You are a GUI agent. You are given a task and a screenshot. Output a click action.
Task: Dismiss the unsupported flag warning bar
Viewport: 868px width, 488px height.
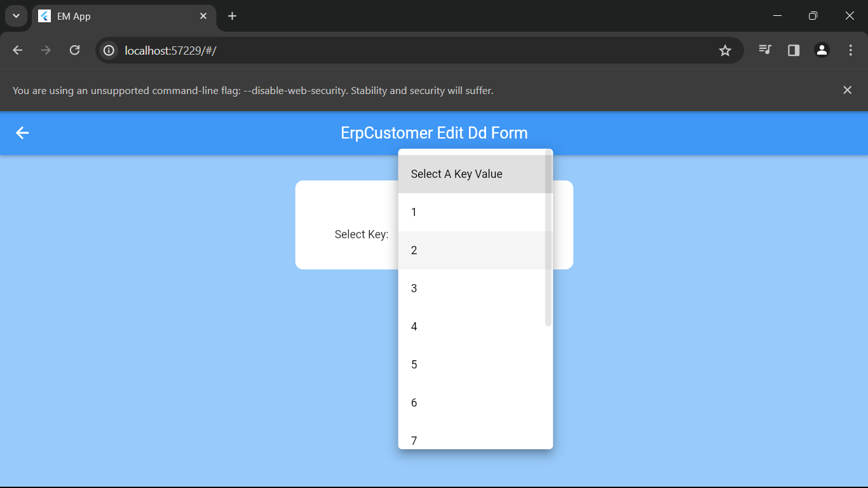(847, 90)
